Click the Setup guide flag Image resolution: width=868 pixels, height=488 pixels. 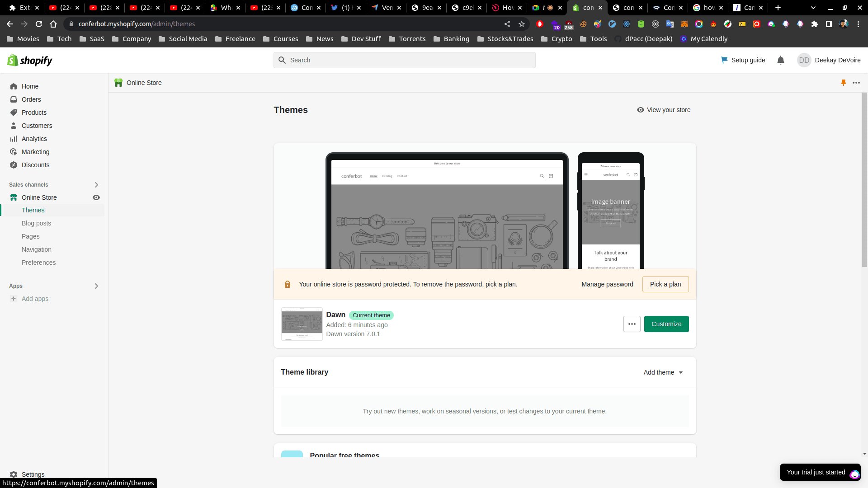coord(743,60)
